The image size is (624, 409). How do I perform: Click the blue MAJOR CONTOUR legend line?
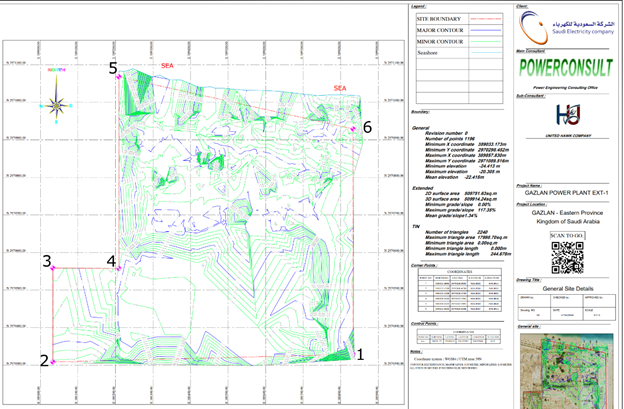click(x=486, y=30)
